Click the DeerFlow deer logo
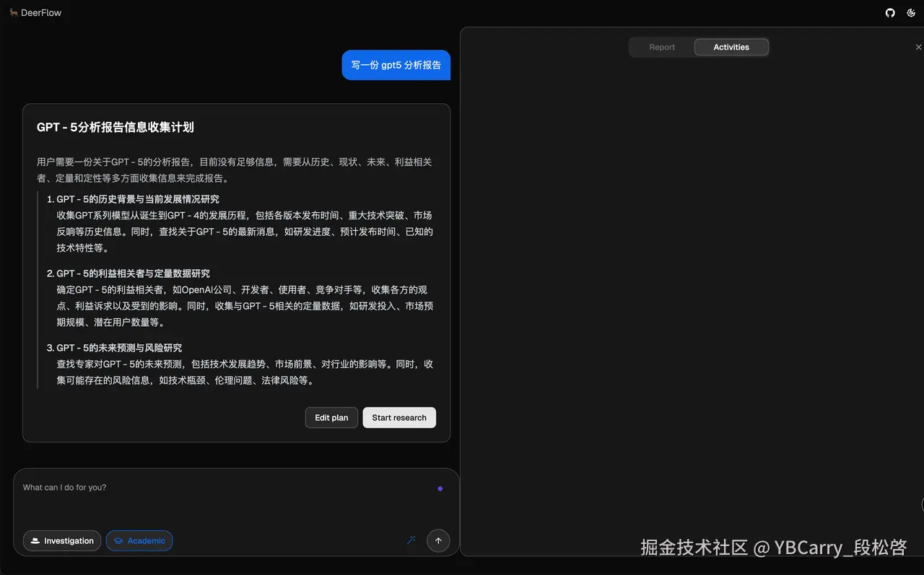Screen dimensions: 924x575 14,13
